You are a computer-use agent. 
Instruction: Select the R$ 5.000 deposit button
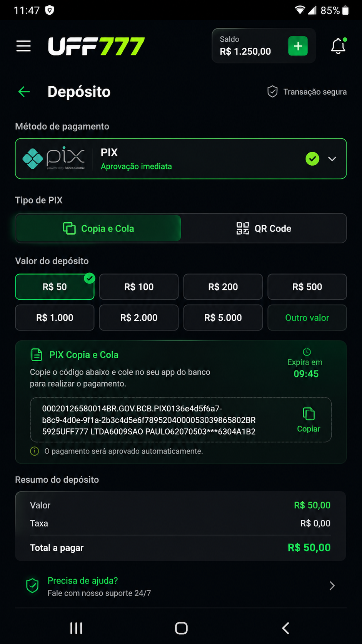coord(223,318)
